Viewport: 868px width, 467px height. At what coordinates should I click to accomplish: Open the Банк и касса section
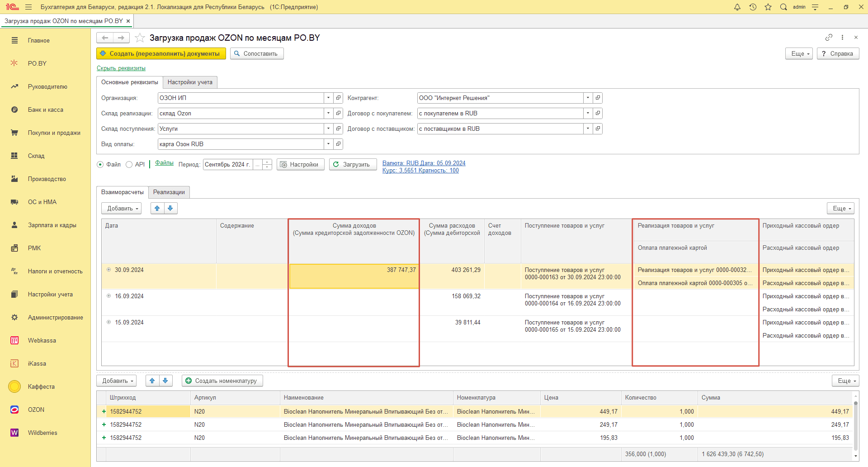click(45, 110)
